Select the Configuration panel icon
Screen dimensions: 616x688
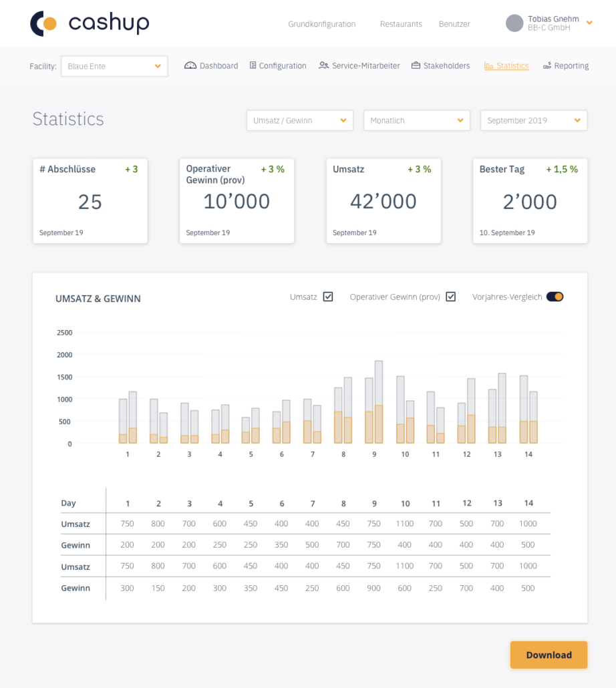(253, 65)
